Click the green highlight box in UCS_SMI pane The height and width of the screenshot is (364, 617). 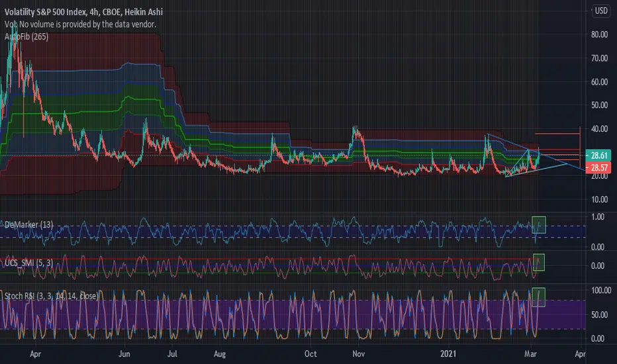pos(539,262)
